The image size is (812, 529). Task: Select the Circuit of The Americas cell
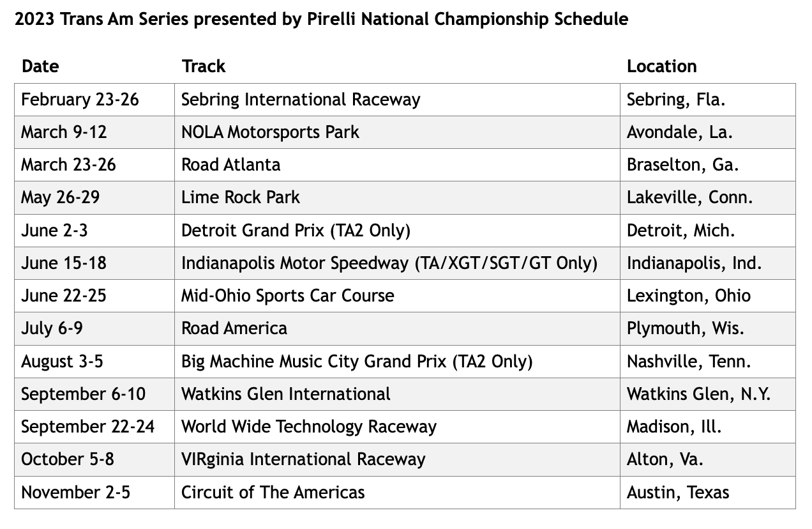[273, 493]
